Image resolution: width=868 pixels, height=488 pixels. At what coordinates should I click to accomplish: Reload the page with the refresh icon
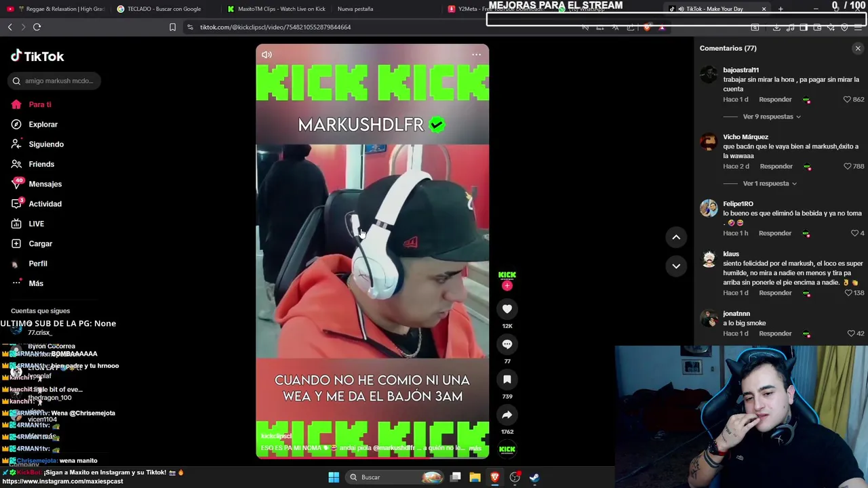(37, 27)
